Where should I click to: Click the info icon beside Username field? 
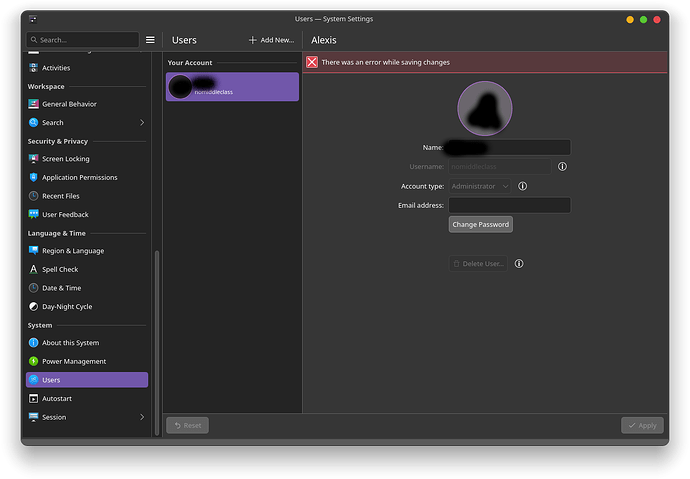pos(562,167)
